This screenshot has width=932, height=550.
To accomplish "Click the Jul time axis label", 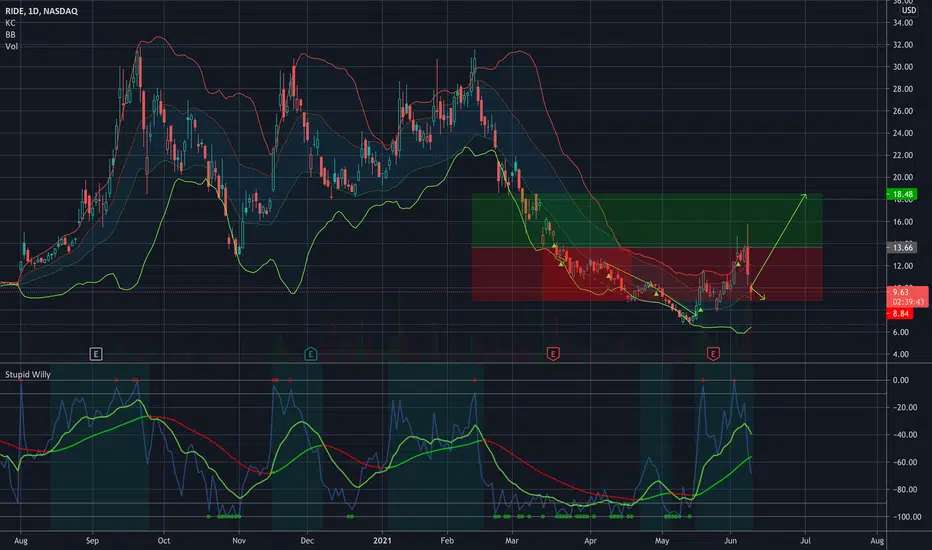I will pos(805,541).
